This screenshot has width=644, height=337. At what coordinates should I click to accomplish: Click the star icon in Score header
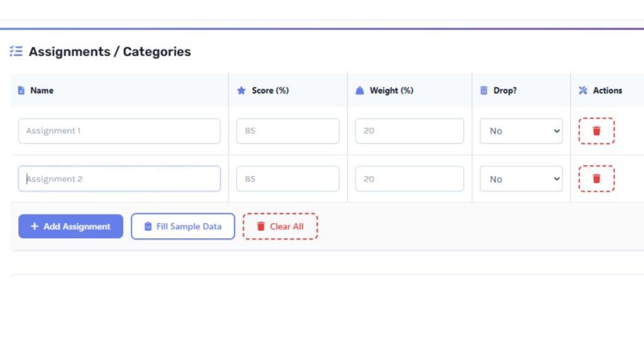click(x=241, y=91)
